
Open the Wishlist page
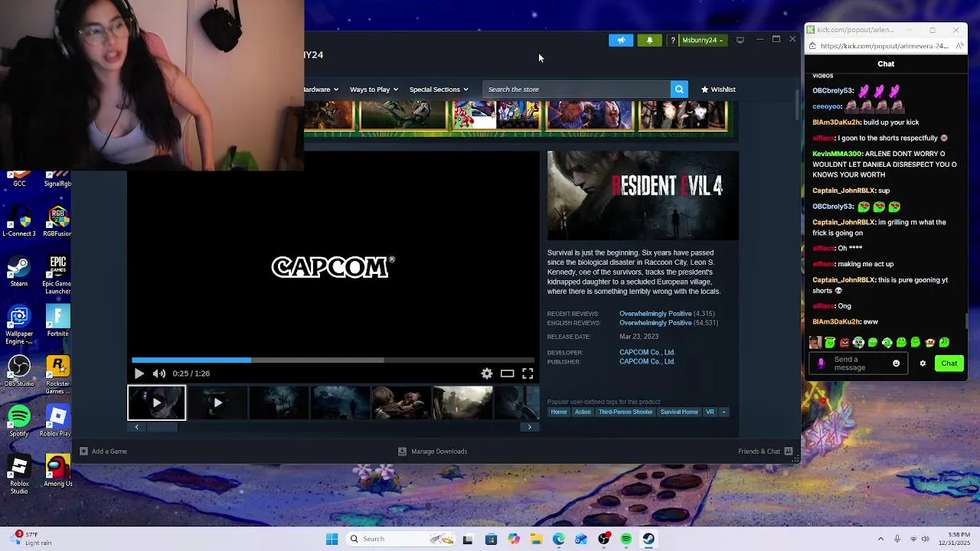718,90
